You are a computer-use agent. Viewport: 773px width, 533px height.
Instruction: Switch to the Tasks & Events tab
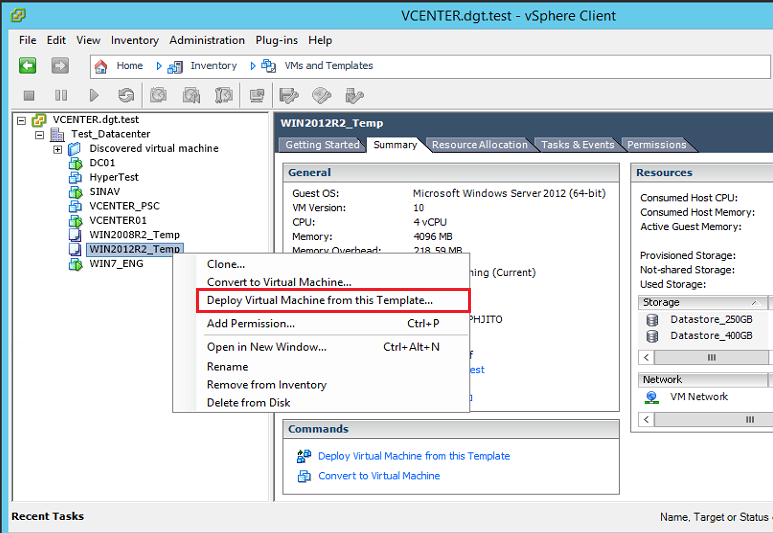pyautogui.click(x=578, y=145)
